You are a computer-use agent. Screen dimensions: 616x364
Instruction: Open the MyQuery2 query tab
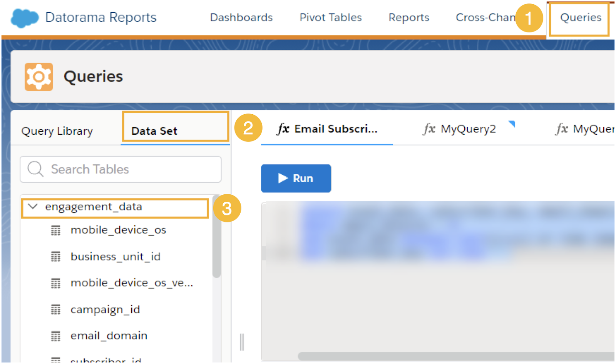click(x=468, y=129)
